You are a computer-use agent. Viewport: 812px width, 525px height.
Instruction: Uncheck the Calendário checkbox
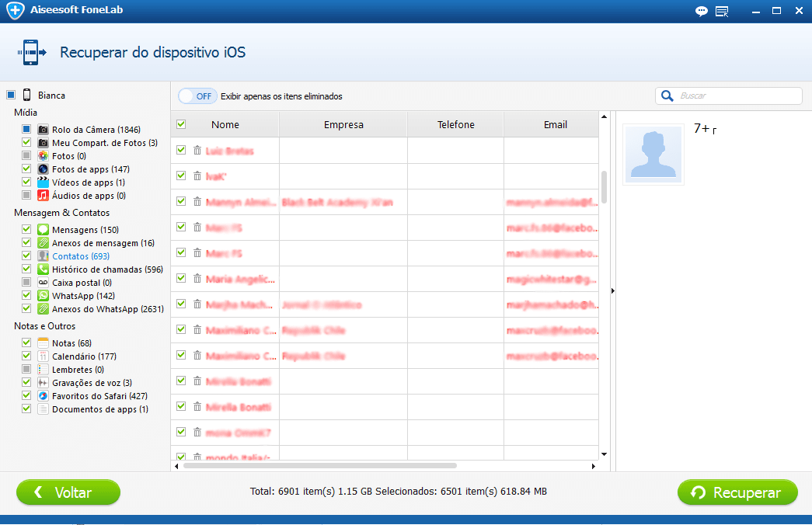26,356
